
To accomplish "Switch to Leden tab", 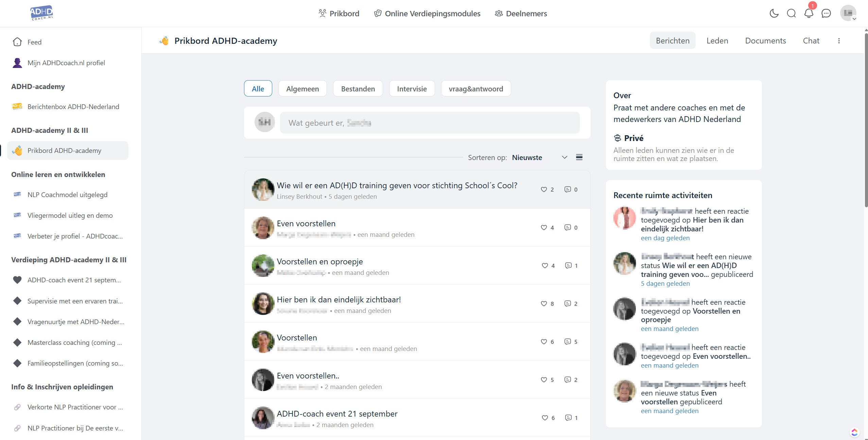I will (717, 41).
